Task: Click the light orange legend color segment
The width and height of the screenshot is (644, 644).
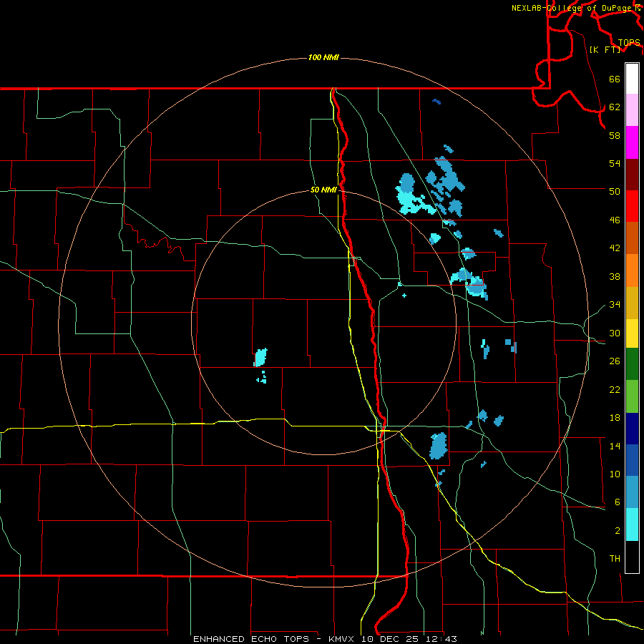Action: [x=632, y=270]
